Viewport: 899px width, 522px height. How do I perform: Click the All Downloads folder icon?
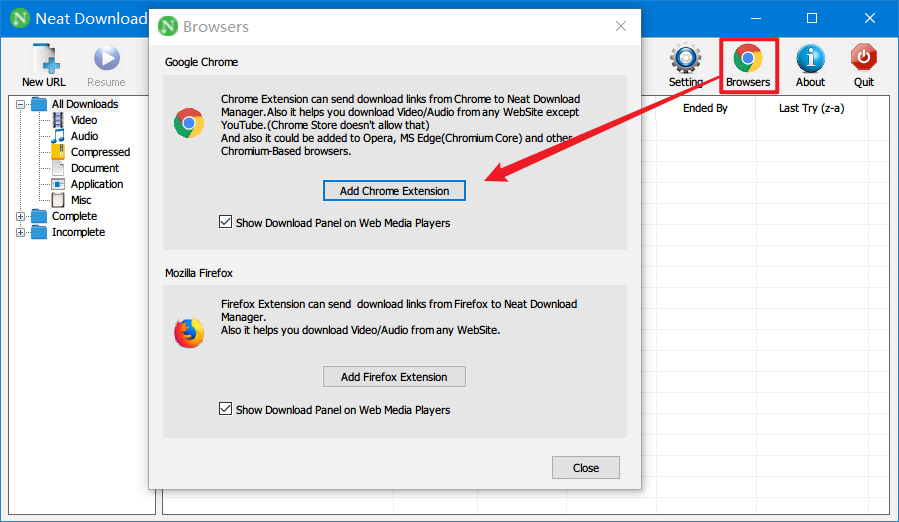(39, 104)
